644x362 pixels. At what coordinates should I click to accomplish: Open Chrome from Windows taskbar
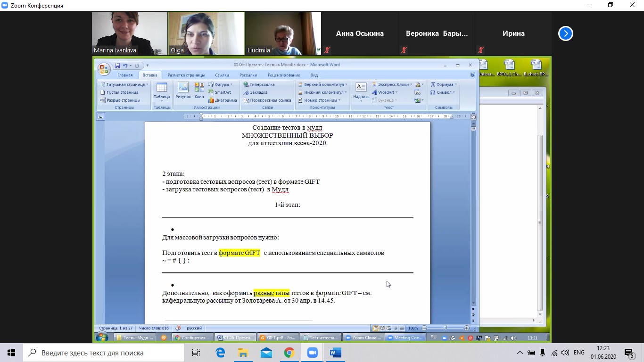tap(289, 353)
